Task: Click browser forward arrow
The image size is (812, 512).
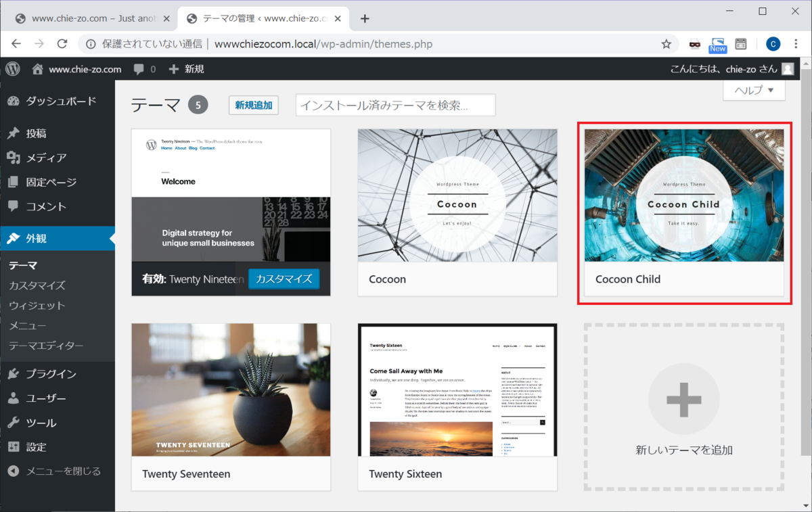Action: (39, 44)
